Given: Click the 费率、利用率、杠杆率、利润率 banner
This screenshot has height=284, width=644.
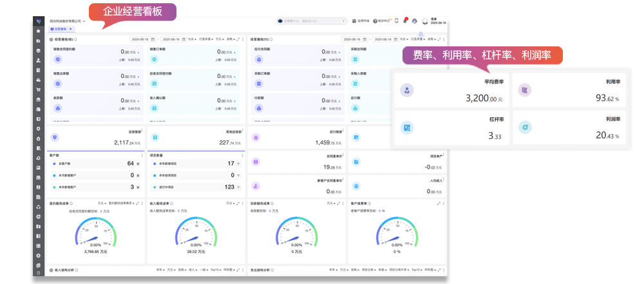Looking at the screenshot, I should (x=482, y=55).
